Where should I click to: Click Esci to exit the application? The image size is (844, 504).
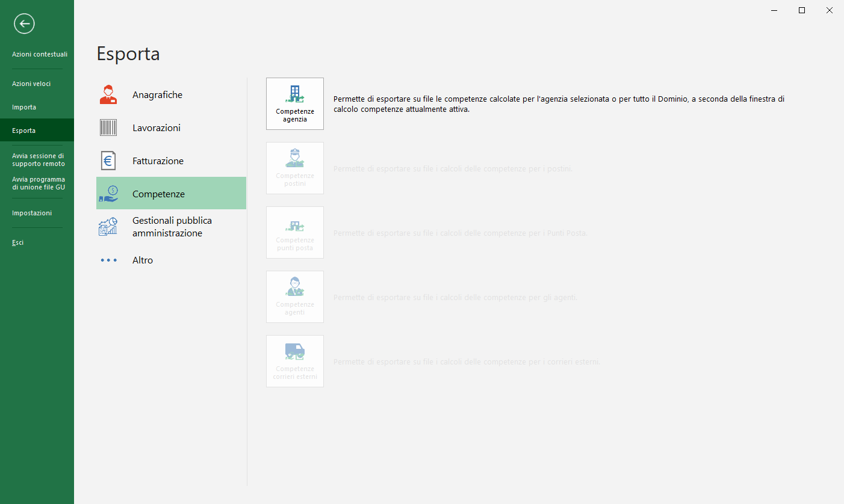pyautogui.click(x=18, y=242)
